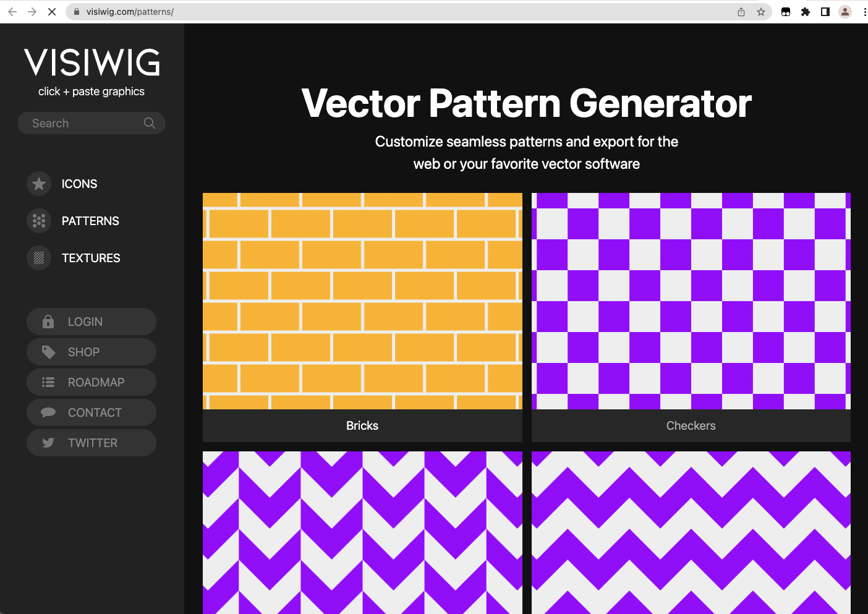868x614 pixels.
Task: Click the LOGIN button
Action: 91,322
